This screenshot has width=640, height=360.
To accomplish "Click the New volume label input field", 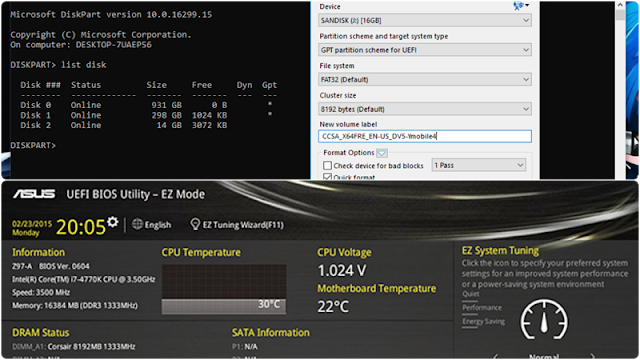I will [x=424, y=136].
